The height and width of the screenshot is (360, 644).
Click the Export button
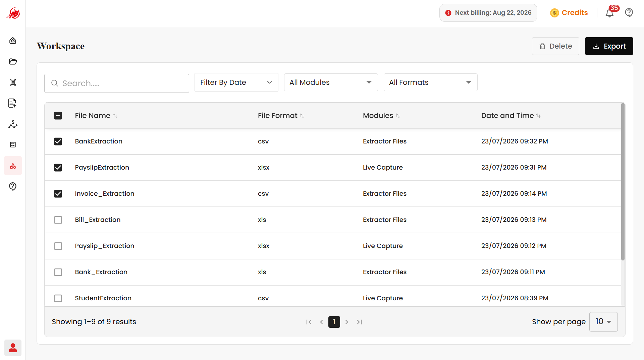609,46
